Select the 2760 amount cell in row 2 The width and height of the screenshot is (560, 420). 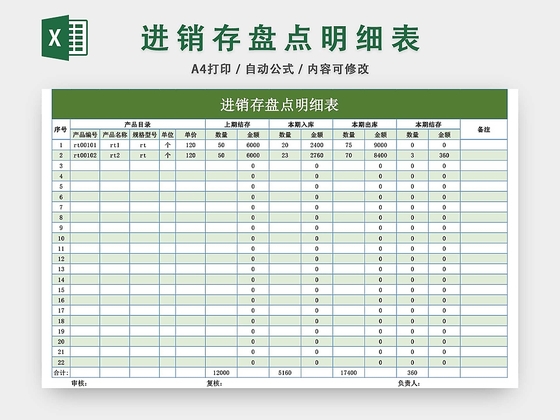[x=317, y=155]
